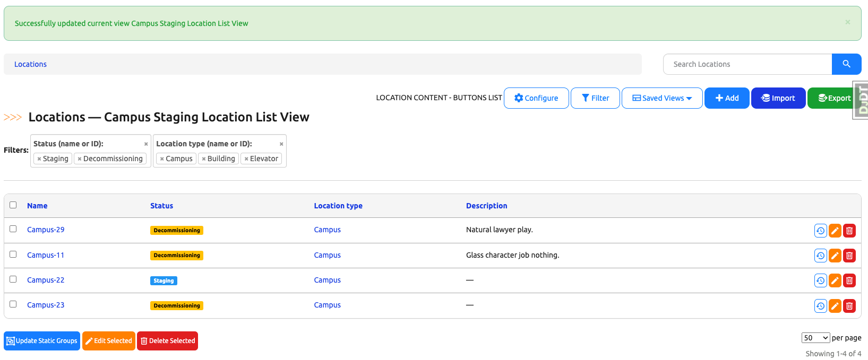
Task: Remove the Staging status filter chip
Action: pos(39,159)
